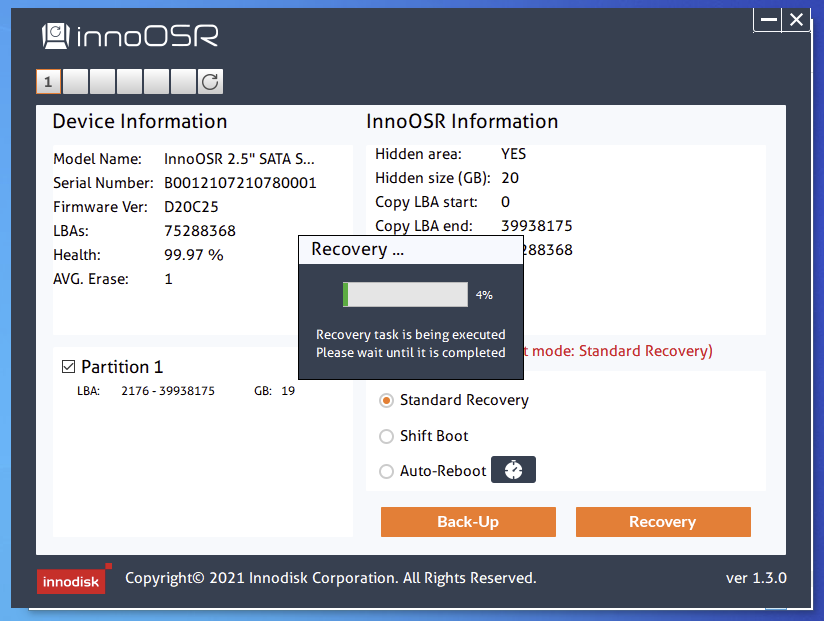Select the last empty slot before refresh

(x=183, y=82)
